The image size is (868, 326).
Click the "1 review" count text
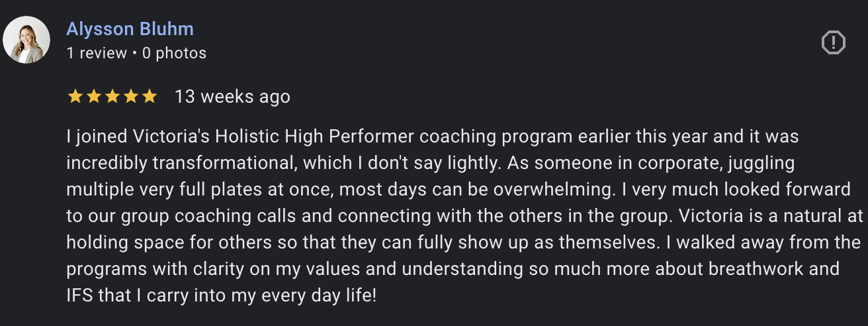coord(97,53)
